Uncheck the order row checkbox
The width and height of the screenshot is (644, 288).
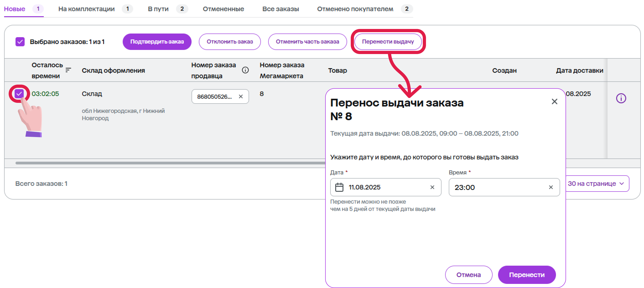(x=19, y=93)
